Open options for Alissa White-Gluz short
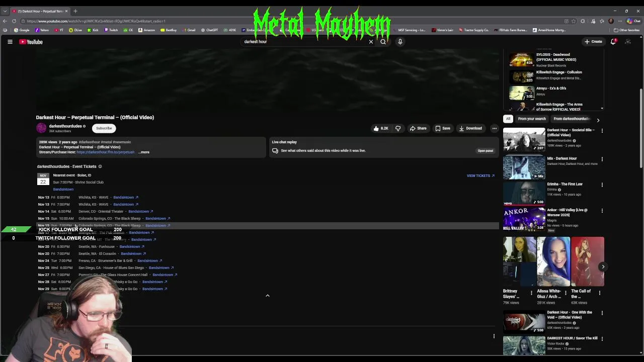Screen dimensions: 644x362 [x=565, y=292]
